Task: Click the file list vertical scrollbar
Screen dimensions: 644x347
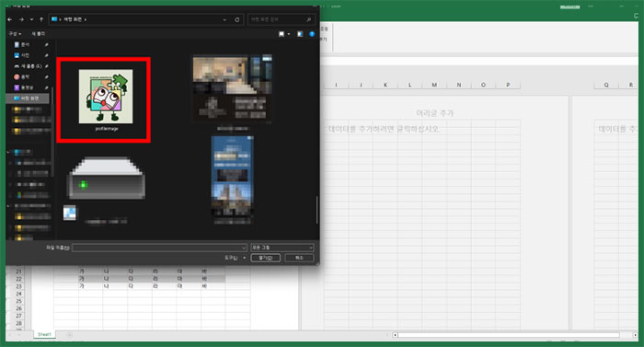Action: (x=317, y=210)
